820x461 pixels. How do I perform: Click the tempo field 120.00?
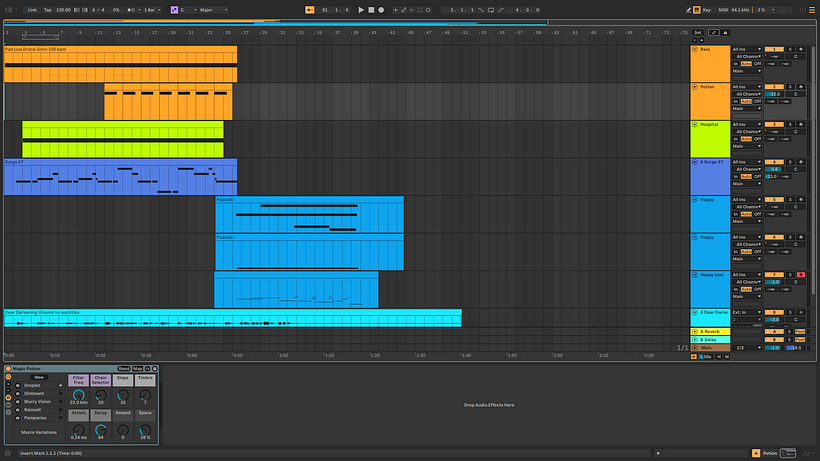pos(63,10)
